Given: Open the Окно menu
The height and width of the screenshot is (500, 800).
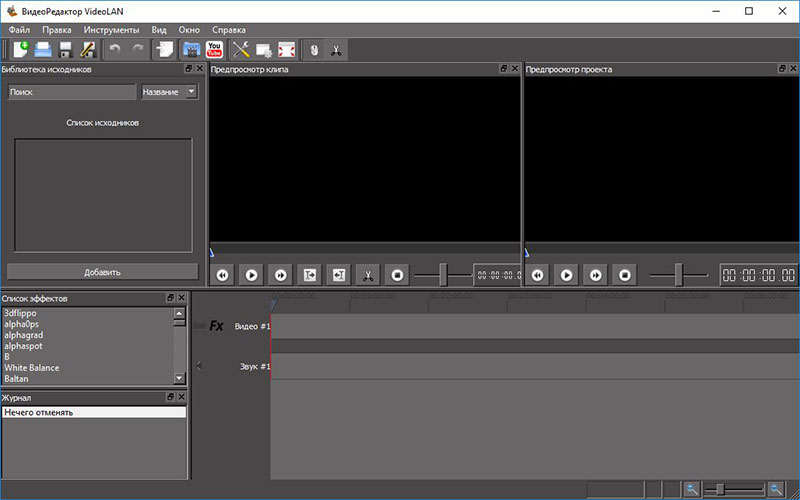Looking at the screenshot, I should tap(189, 30).
